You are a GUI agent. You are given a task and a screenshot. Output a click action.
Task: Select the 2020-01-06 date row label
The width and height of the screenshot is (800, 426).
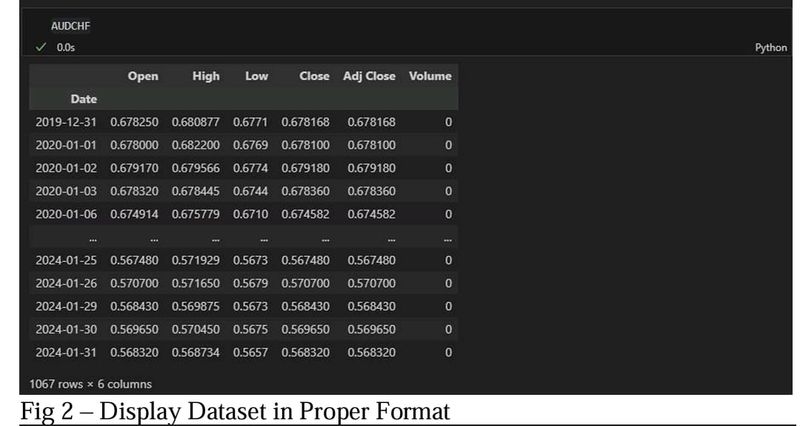pos(66,214)
